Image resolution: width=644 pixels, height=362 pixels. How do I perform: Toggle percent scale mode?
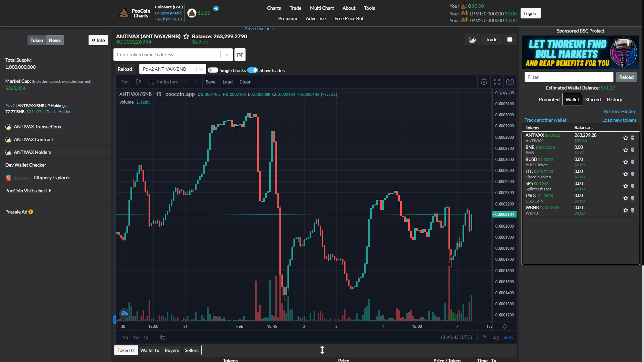click(485, 337)
